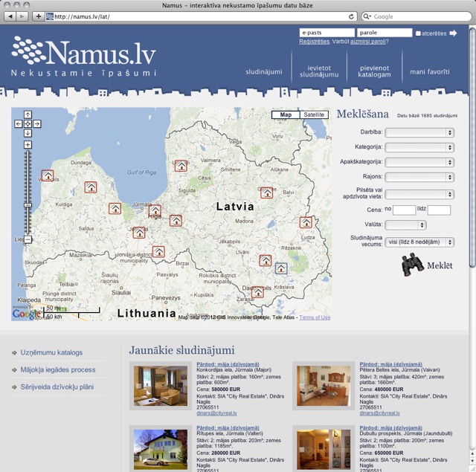The height and width of the screenshot is (472, 476).
Task: Open the ievietot sludinājumu navigation tab
Action: (x=319, y=71)
